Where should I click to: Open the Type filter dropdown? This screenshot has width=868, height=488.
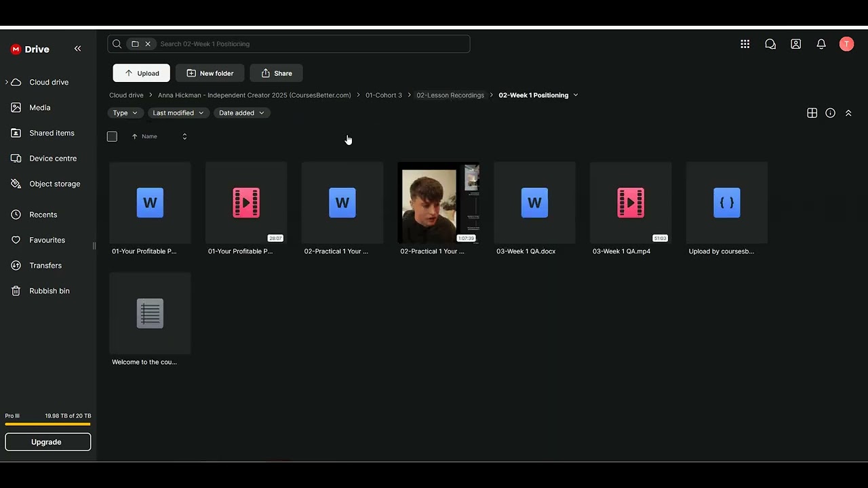point(125,113)
